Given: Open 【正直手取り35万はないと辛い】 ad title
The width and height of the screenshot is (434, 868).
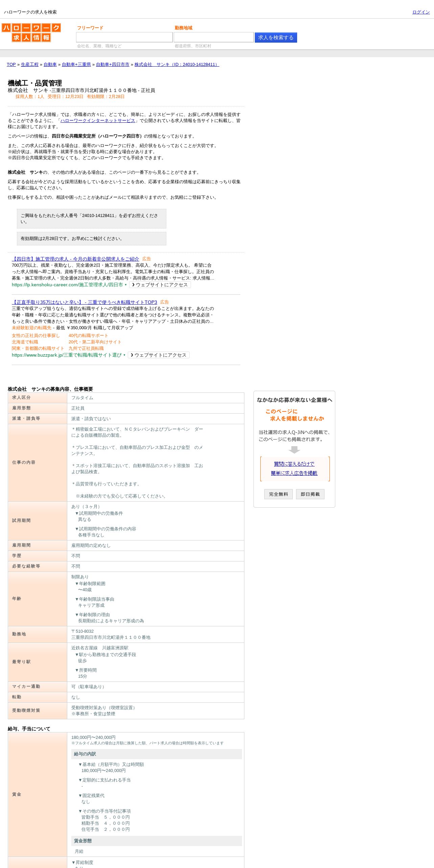Looking at the screenshot, I should tap(85, 302).
